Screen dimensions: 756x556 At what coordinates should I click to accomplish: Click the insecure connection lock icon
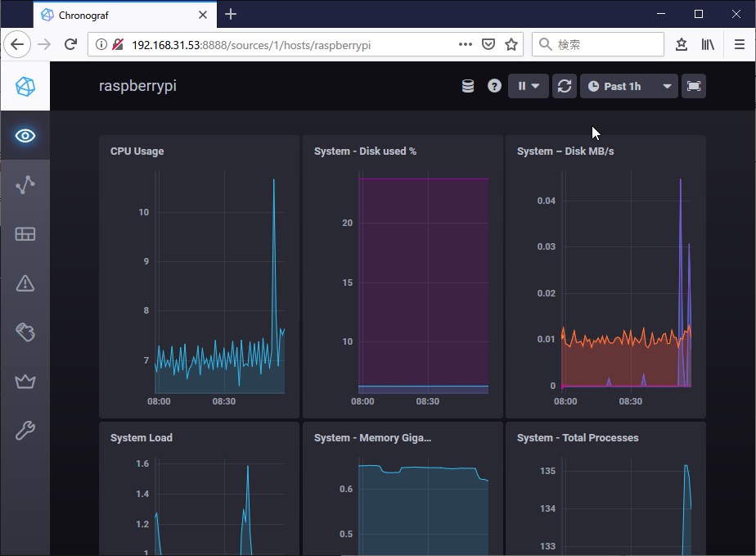(118, 44)
